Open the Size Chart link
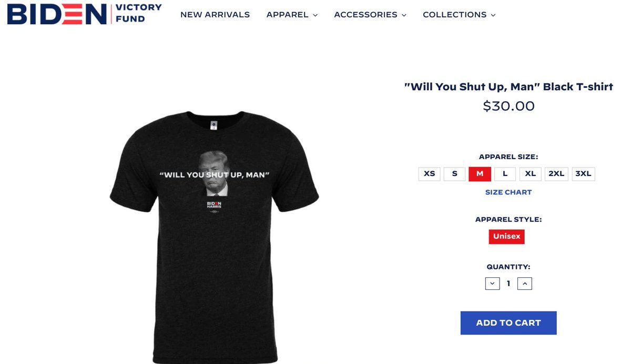The image size is (631, 364). pos(508,192)
